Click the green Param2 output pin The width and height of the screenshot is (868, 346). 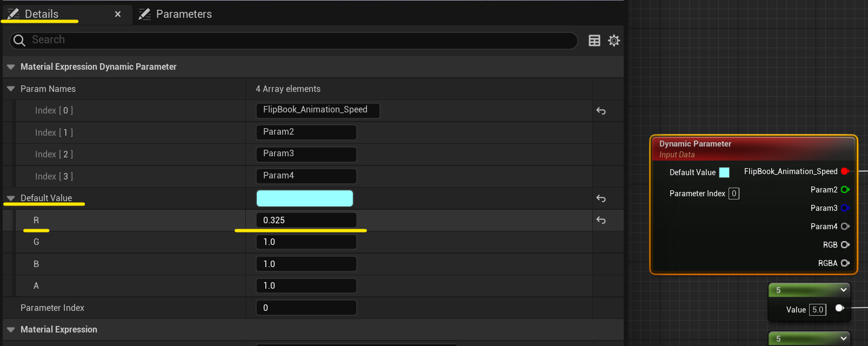pyautogui.click(x=845, y=190)
